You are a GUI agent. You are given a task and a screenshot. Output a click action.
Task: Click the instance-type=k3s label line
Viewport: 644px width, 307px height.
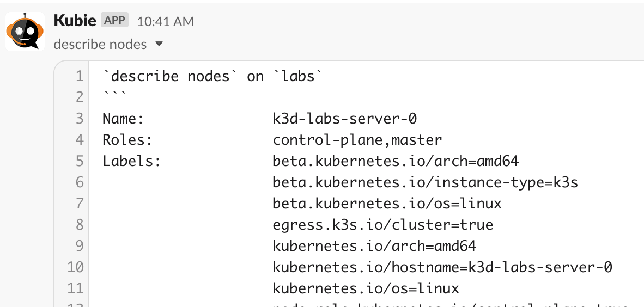(426, 183)
